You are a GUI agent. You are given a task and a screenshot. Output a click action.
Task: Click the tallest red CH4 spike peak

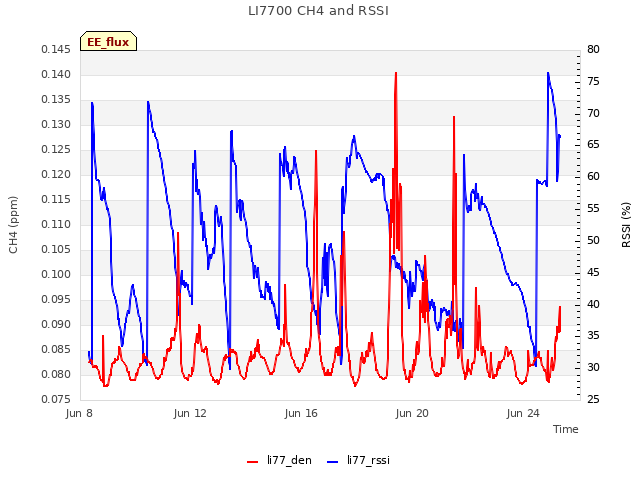click(x=396, y=73)
